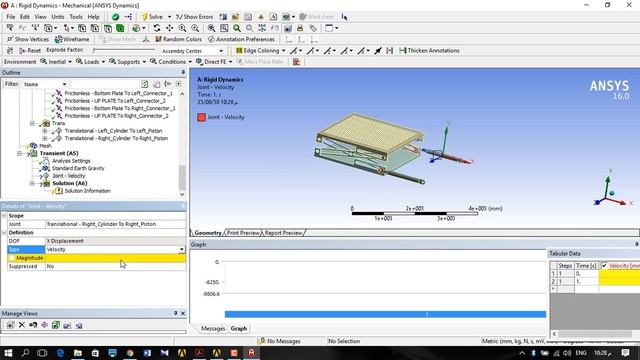
Task: Click the Explode Factor slider track
Action: tap(124, 50)
